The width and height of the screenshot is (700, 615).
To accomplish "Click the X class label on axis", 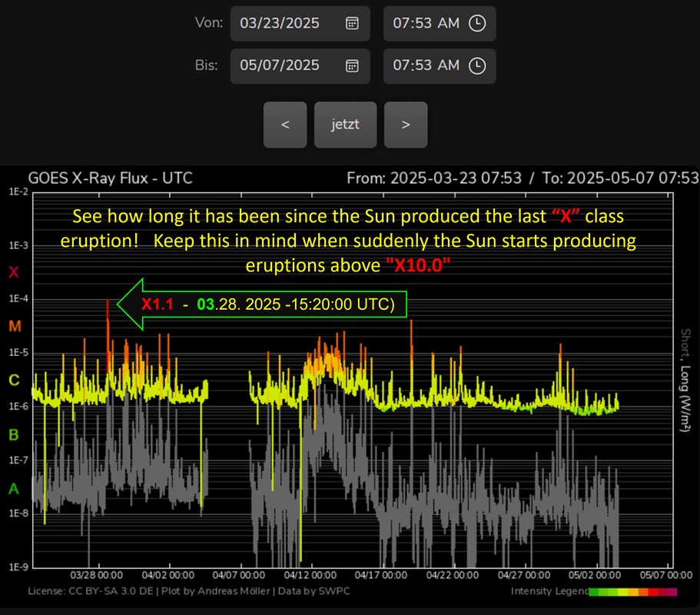I will click(14, 272).
